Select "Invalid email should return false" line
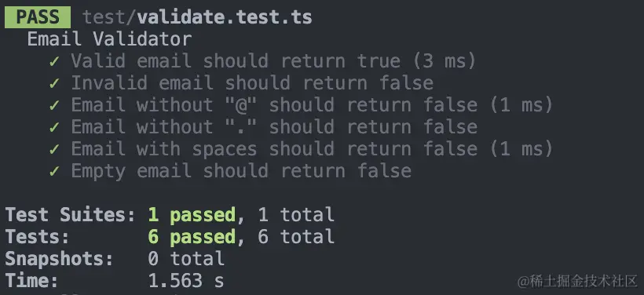Image resolution: width=644 pixels, height=295 pixels. [x=252, y=83]
